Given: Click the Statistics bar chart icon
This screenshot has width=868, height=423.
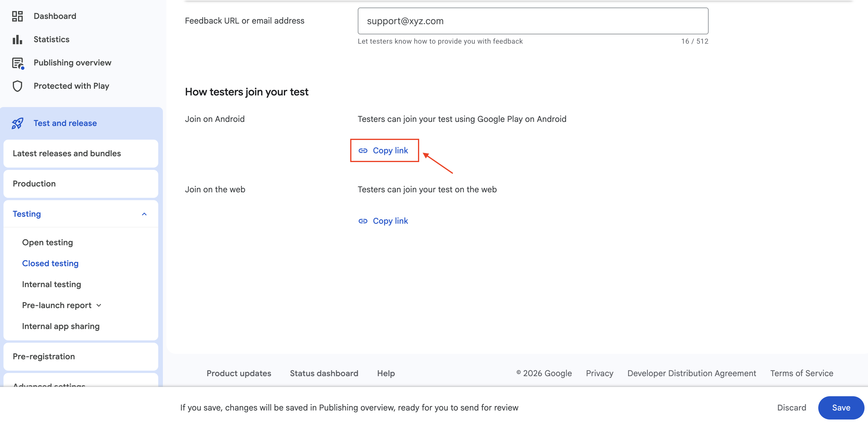Looking at the screenshot, I should [x=17, y=40].
